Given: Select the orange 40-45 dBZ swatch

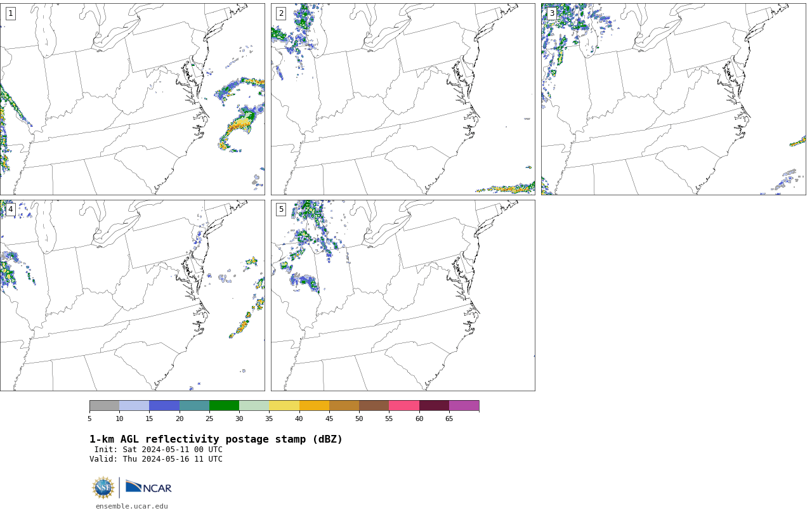Looking at the screenshot, I should 314,406.
